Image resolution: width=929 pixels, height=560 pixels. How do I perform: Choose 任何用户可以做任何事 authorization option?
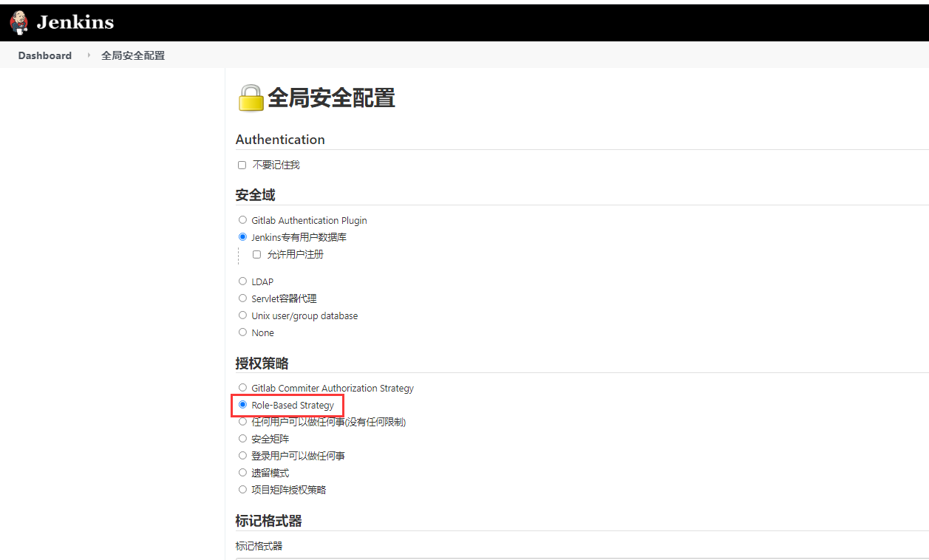242,422
